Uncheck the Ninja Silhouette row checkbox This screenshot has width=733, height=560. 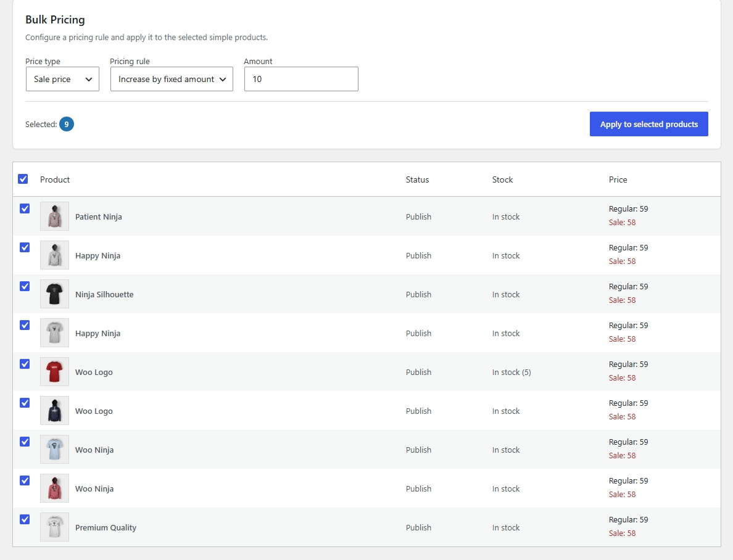click(25, 286)
